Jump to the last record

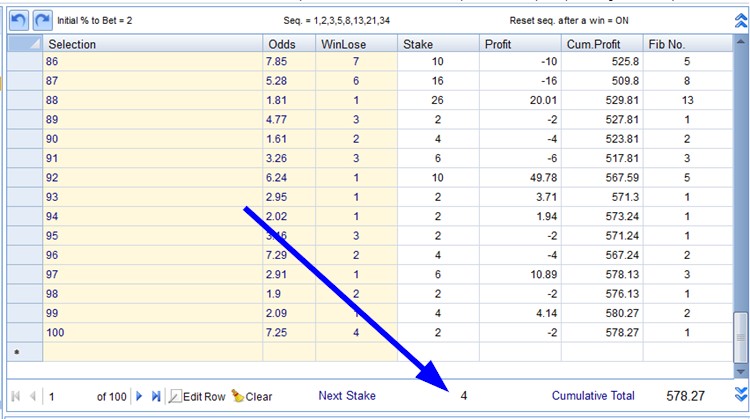(155, 396)
